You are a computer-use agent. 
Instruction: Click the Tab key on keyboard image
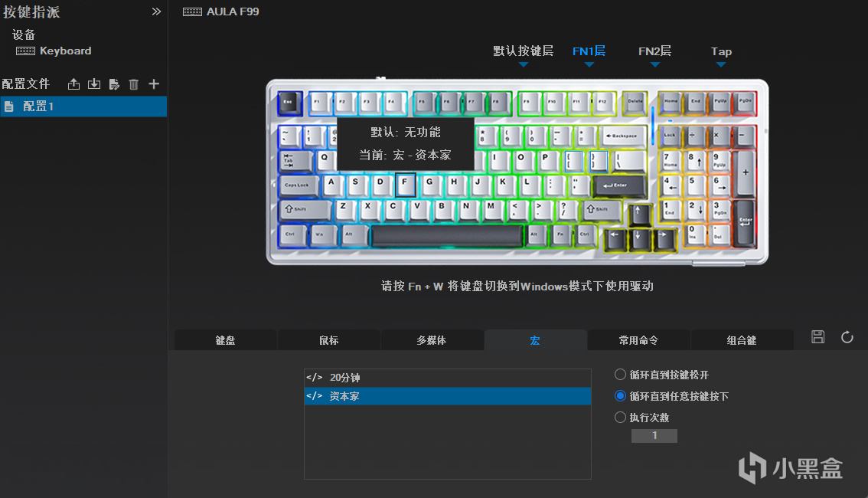coord(294,161)
